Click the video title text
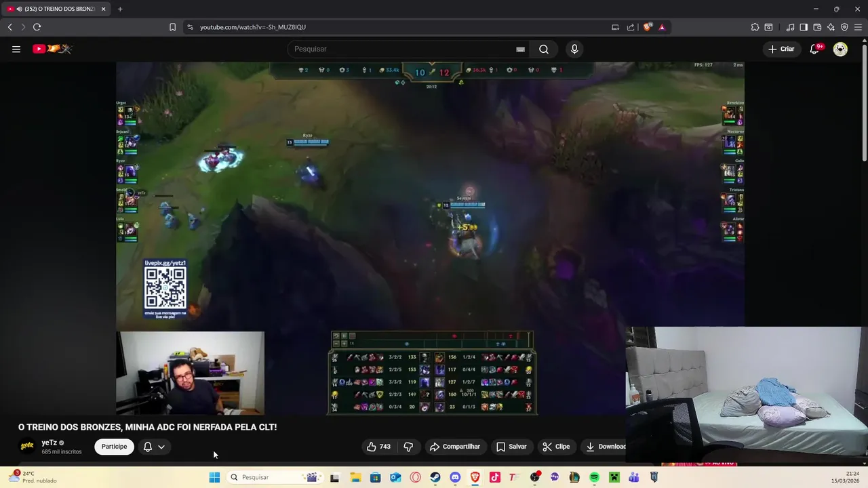Screen dimensions: 868x488 click(147, 427)
